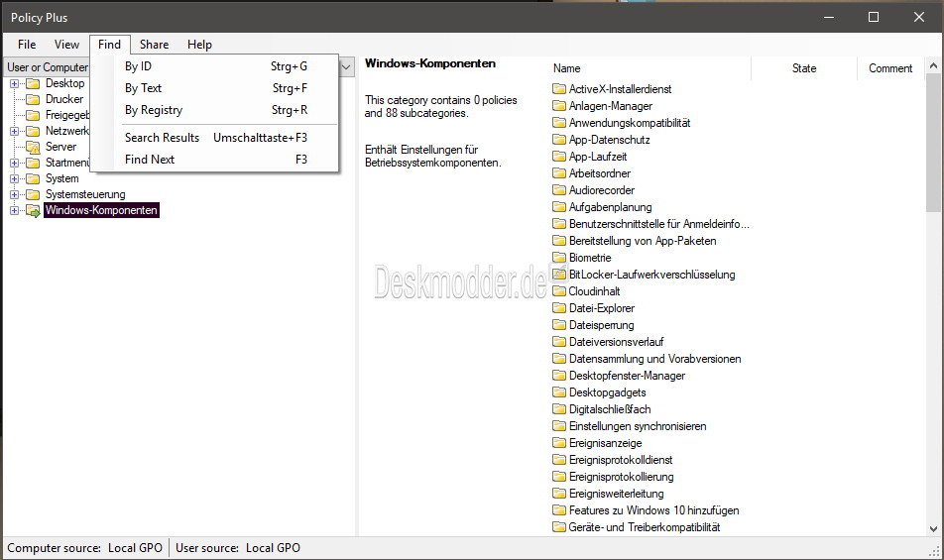Click Computer source: Local GPO status text
This screenshot has height=560, width=944.
[85, 548]
